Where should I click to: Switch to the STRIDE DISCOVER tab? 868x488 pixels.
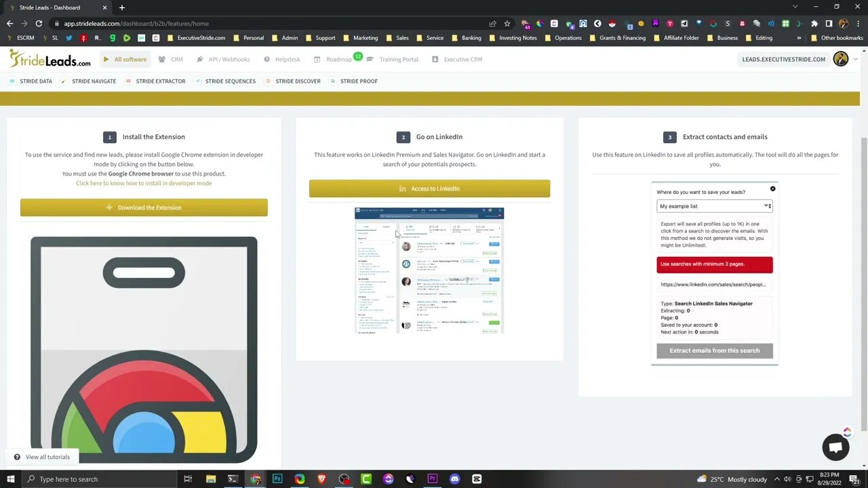coord(293,81)
